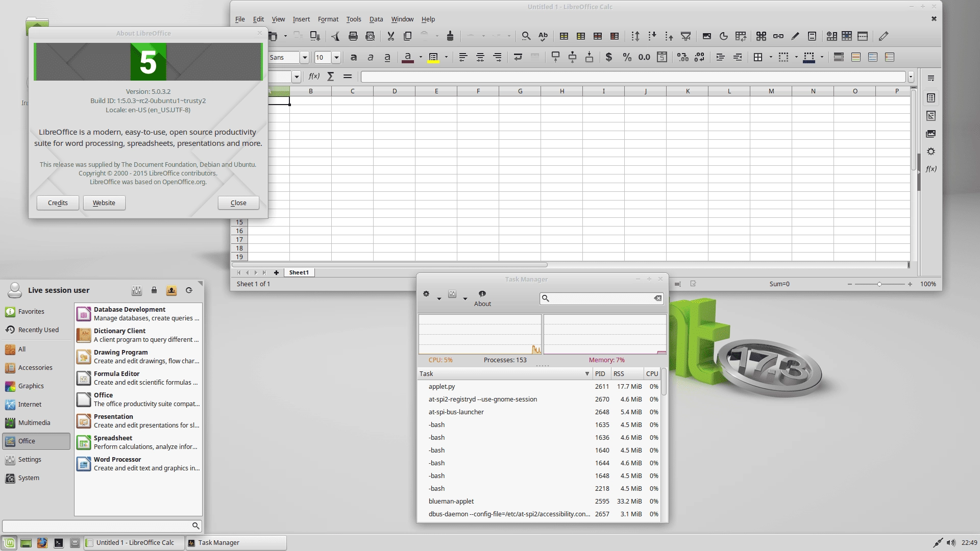Click the Sort dialog icon with double arrow
Viewport: 980px width, 551px height.
(x=635, y=36)
